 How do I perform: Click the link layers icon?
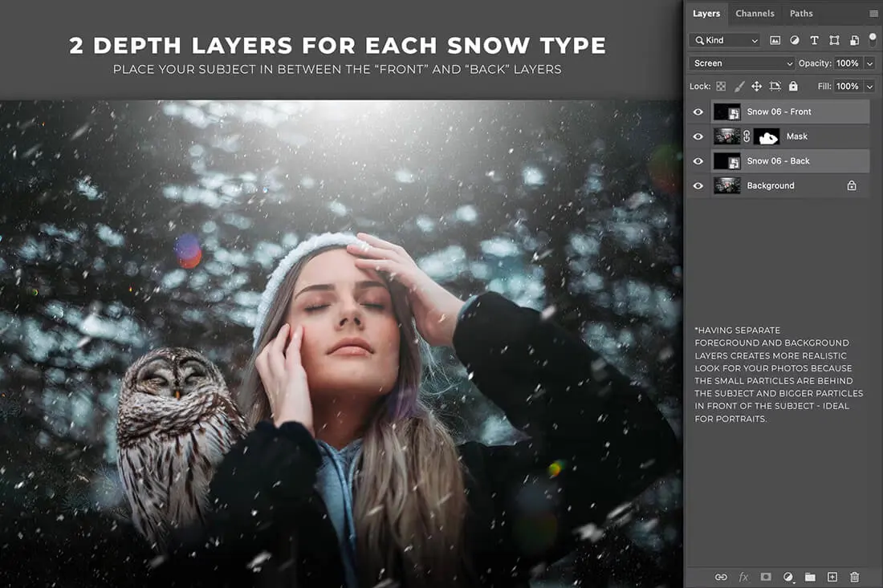point(721,577)
